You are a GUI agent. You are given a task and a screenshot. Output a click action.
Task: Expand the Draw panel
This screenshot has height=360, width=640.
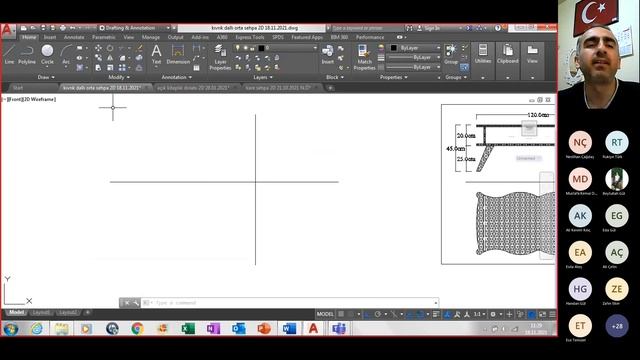click(x=46, y=77)
